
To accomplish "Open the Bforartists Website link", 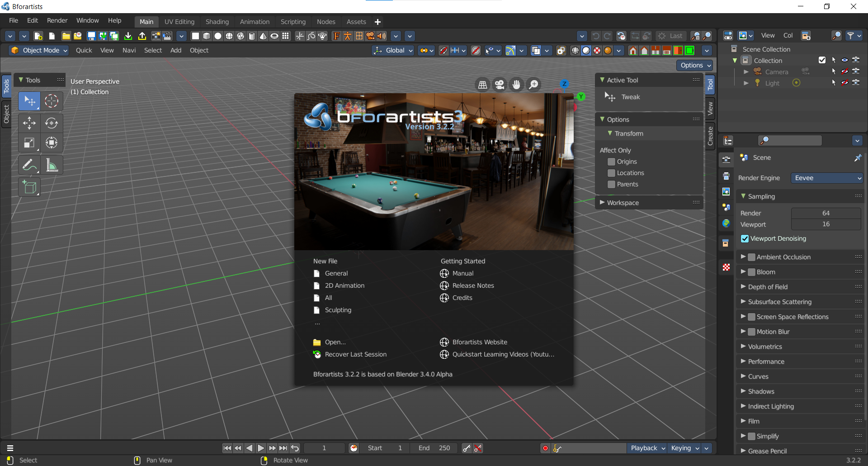I will tap(480, 342).
